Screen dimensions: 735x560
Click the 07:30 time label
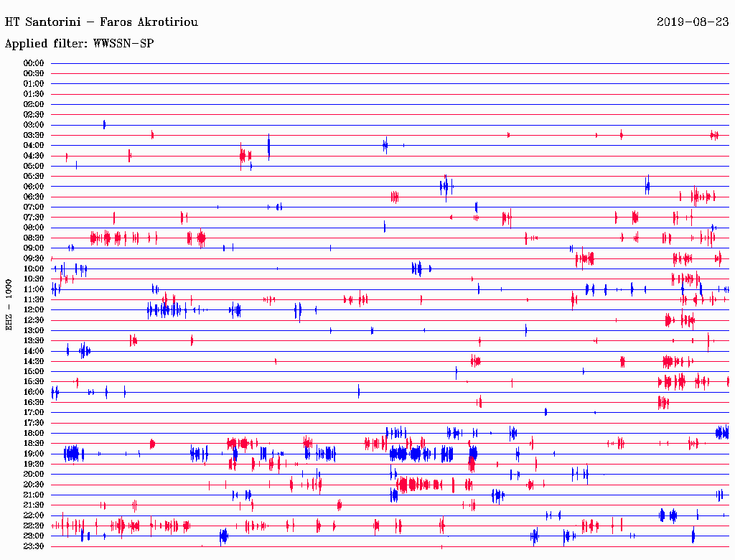pyautogui.click(x=34, y=218)
